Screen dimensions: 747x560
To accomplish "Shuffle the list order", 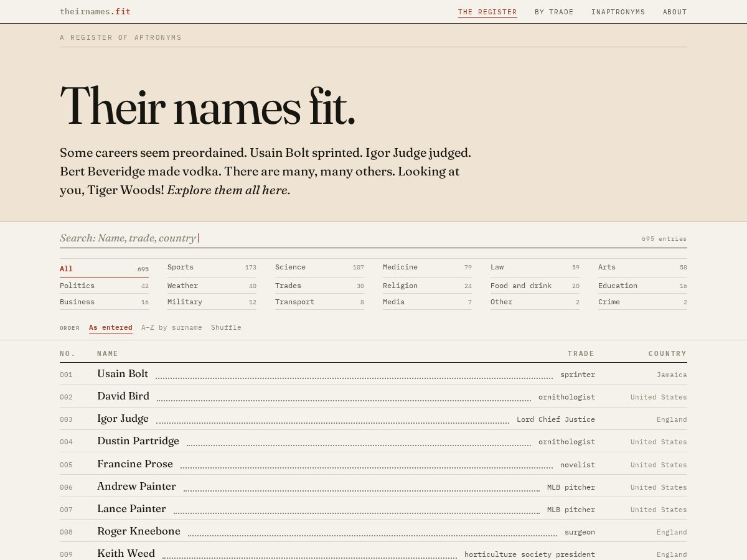I will (x=226, y=327).
